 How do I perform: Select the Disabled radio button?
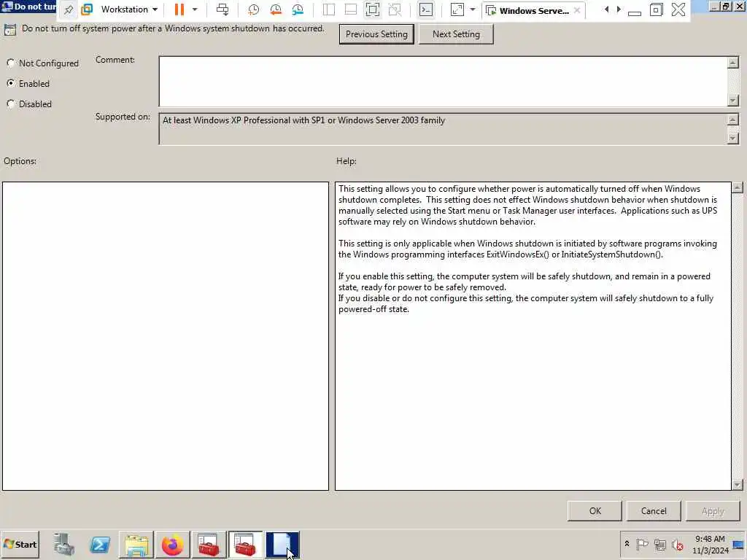tap(10, 104)
